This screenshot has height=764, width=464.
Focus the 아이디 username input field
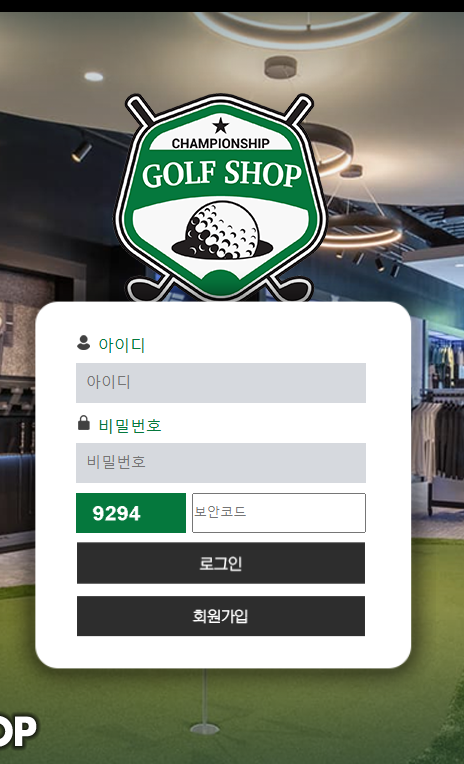coord(221,382)
